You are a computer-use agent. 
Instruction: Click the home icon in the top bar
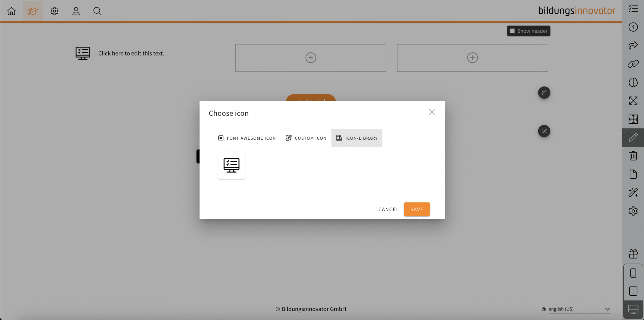pyautogui.click(x=11, y=11)
